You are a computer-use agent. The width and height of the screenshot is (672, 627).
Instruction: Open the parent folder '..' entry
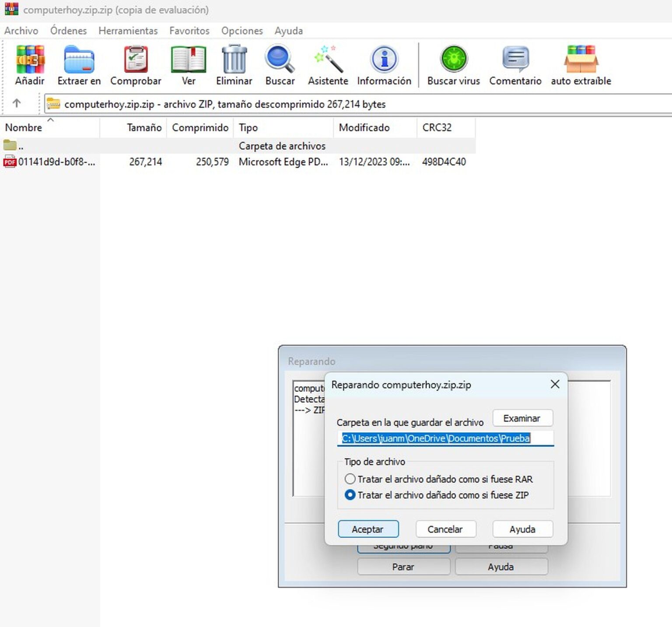coord(20,146)
